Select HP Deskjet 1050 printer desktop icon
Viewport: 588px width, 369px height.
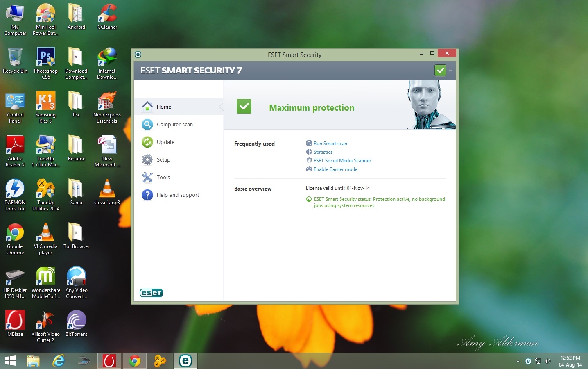pos(15,283)
